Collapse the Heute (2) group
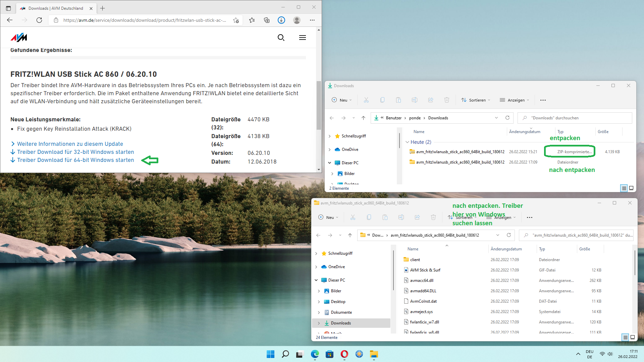644x362 pixels. click(x=407, y=142)
